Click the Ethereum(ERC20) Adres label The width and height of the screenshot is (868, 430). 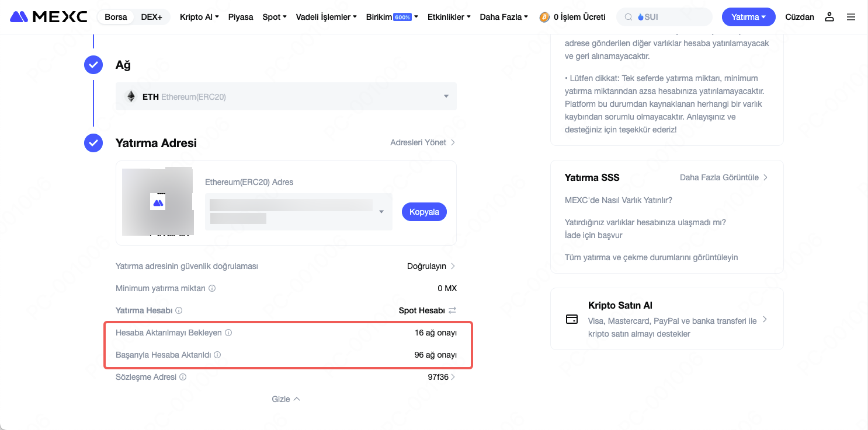pos(249,182)
